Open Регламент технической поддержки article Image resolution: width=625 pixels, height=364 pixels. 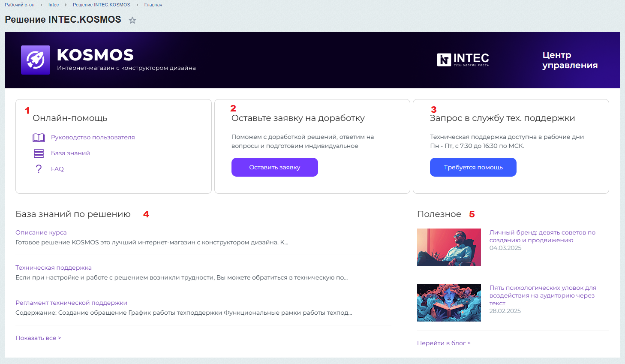coord(71,303)
